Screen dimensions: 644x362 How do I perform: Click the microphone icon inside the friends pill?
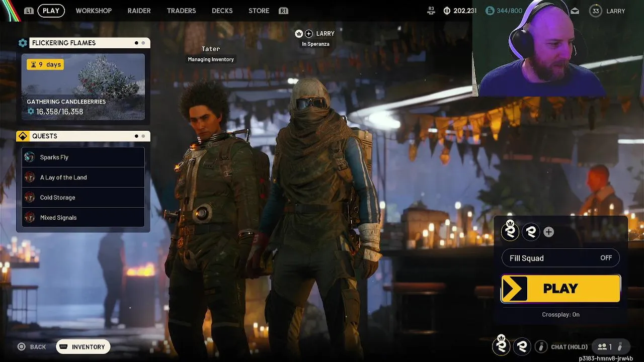pos(620,346)
